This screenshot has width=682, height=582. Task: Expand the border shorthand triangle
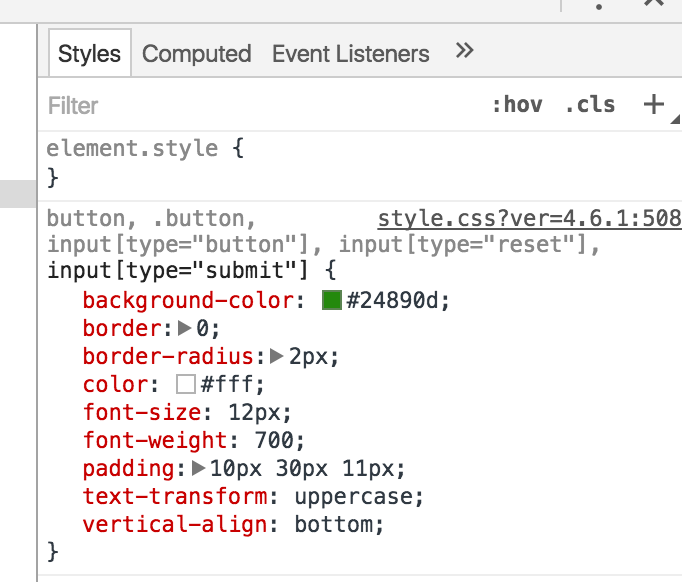[184, 328]
